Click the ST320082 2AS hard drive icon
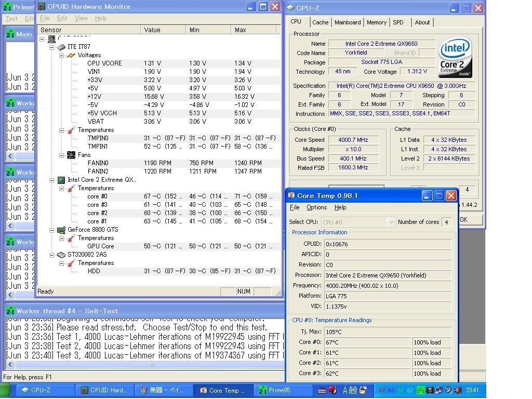Image resolution: width=532 pixels, height=399 pixels. click(x=61, y=255)
